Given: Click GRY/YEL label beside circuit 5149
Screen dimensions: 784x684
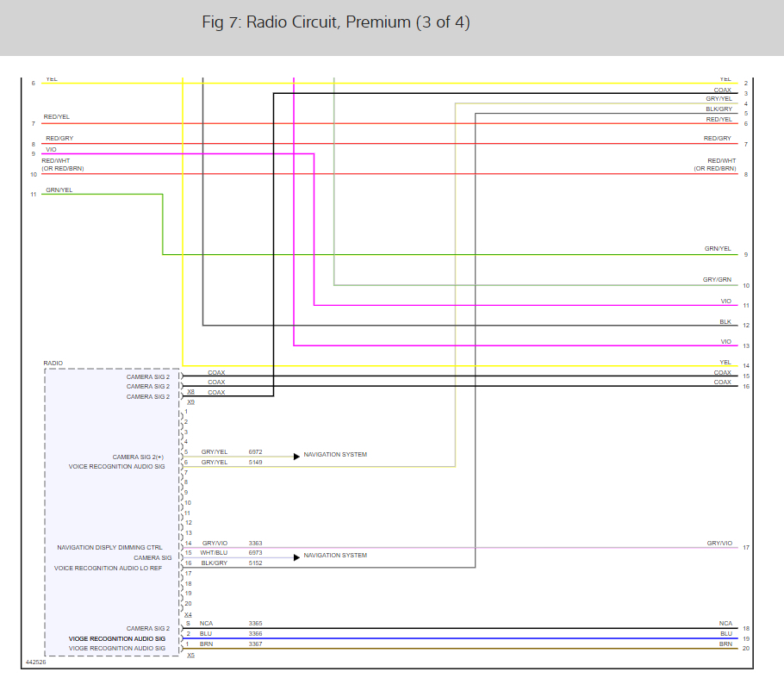Looking at the screenshot, I should [x=214, y=463].
